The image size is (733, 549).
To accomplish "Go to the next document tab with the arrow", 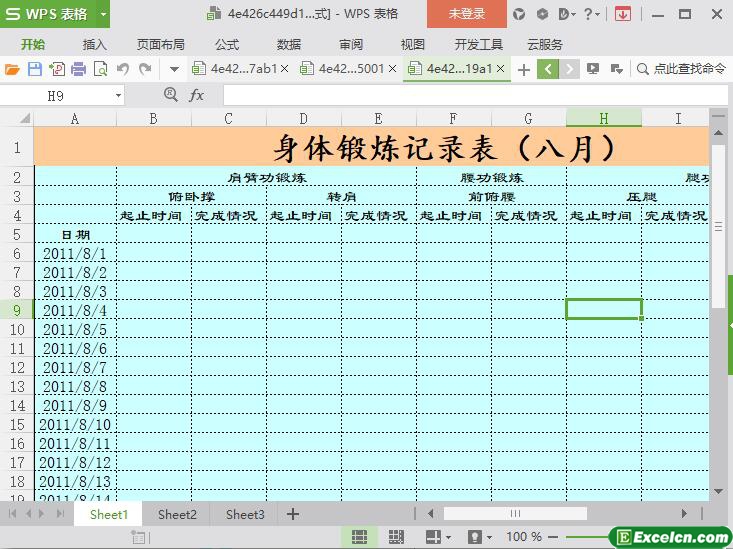I will [x=569, y=69].
